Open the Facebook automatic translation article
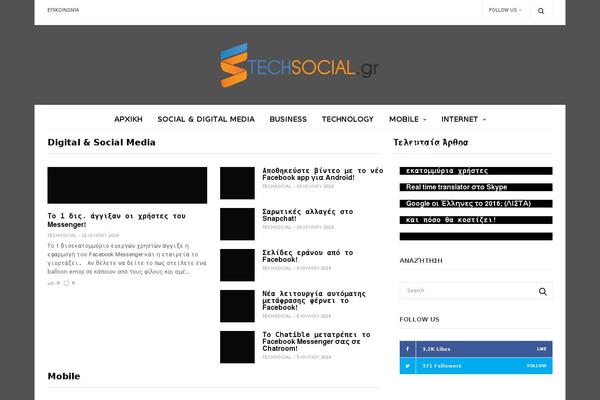 coord(314,300)
